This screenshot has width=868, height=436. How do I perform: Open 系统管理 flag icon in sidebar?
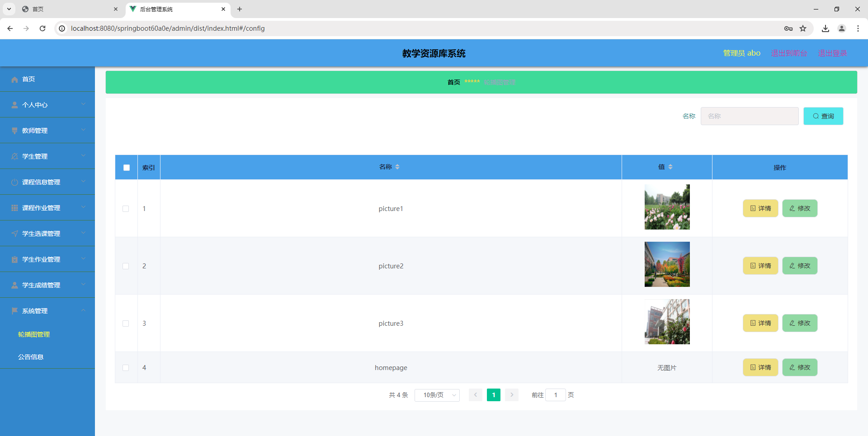14,310
